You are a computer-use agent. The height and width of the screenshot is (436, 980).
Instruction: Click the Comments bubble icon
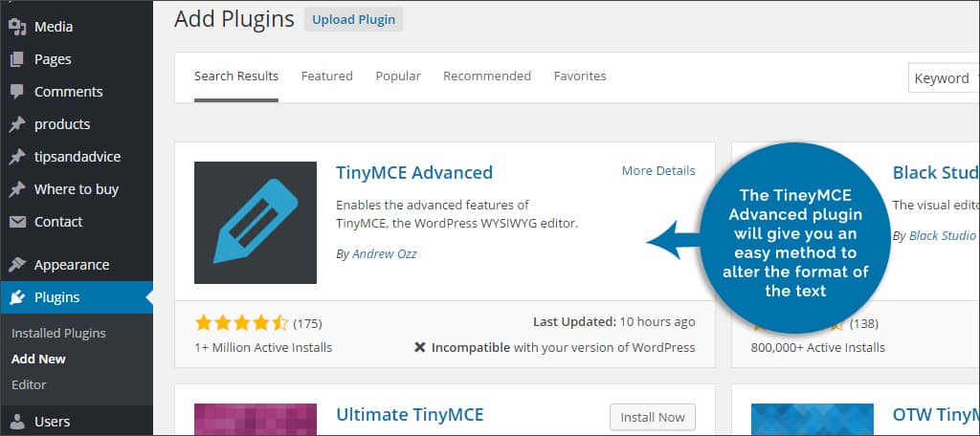pos(17,92)
